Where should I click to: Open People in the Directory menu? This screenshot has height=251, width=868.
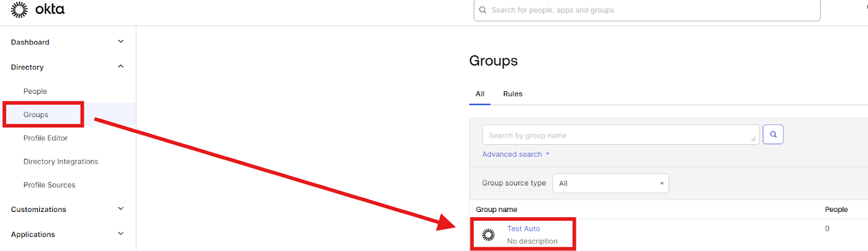click(x=35, y=91)
